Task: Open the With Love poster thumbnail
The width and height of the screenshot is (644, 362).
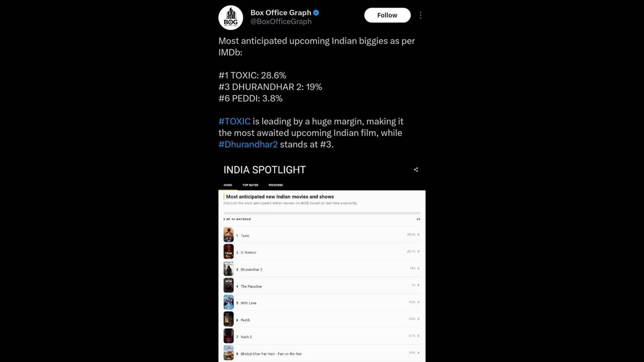Action: (229, 302)
